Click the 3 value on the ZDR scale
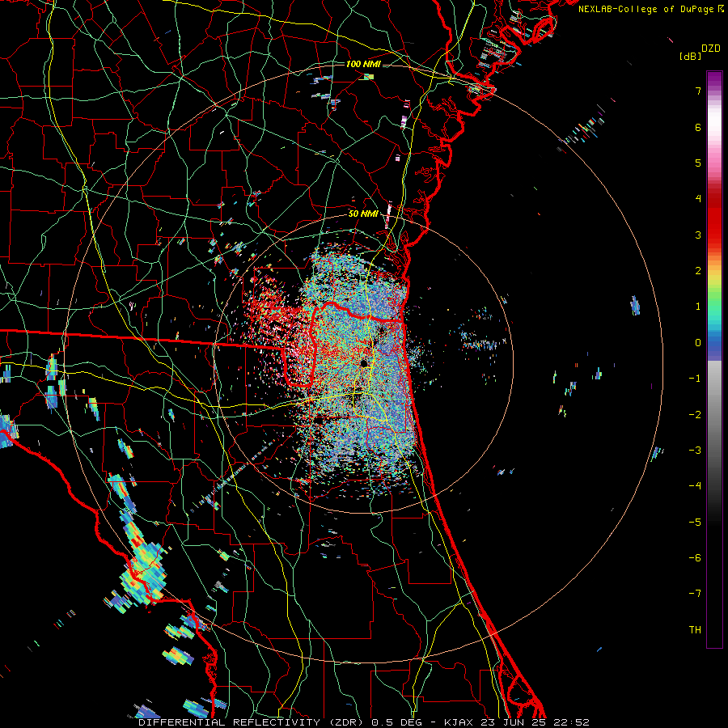This screenshot has width=728, height=728. (698, 235)
